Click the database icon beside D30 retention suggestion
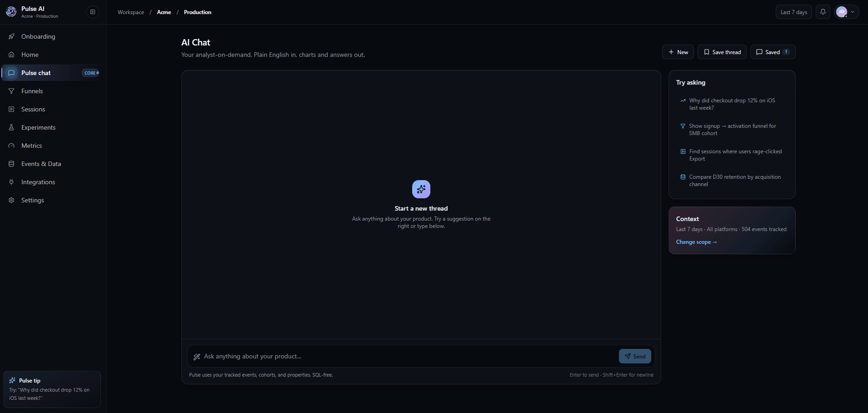868x413 pixels. (x=683, y=177)
